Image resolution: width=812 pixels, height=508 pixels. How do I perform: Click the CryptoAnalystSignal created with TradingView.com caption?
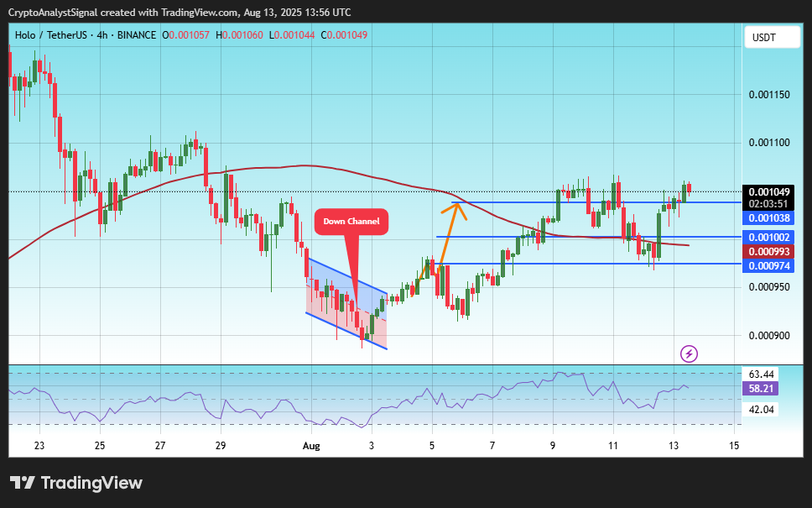click(x=180, y=13)
